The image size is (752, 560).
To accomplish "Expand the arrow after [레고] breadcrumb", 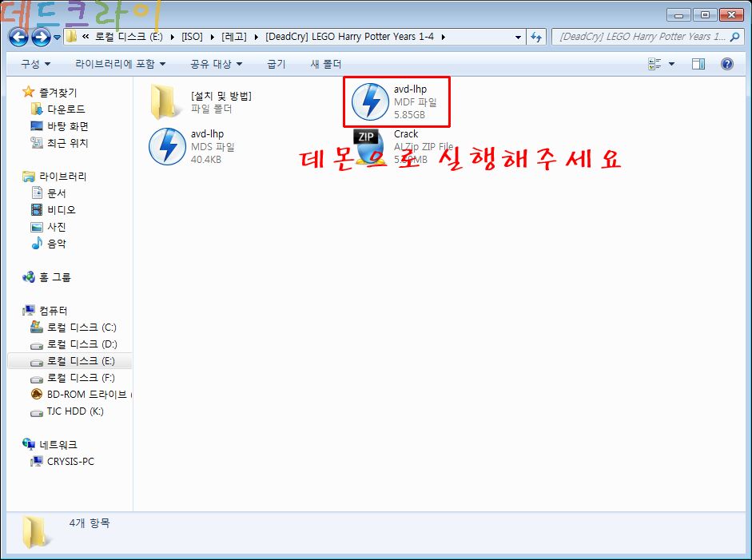I will pos(256,37).
